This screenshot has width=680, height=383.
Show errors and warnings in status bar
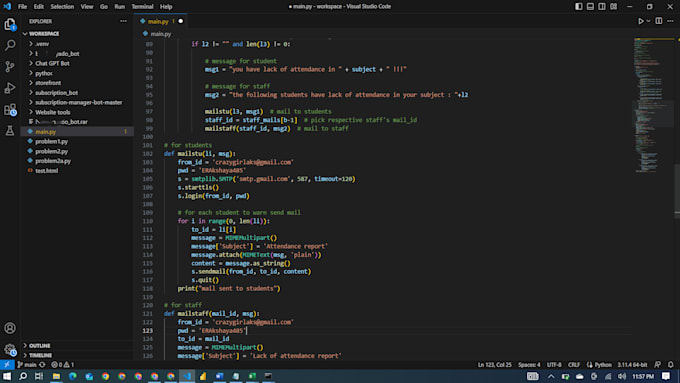pyautogui.click(x=63, y=365)
